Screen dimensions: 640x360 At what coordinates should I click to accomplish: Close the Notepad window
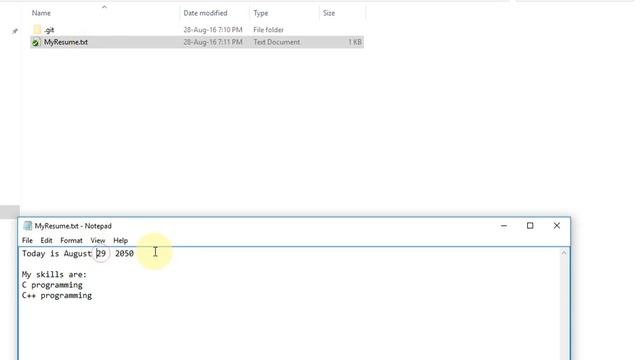(x=557, y=226)
